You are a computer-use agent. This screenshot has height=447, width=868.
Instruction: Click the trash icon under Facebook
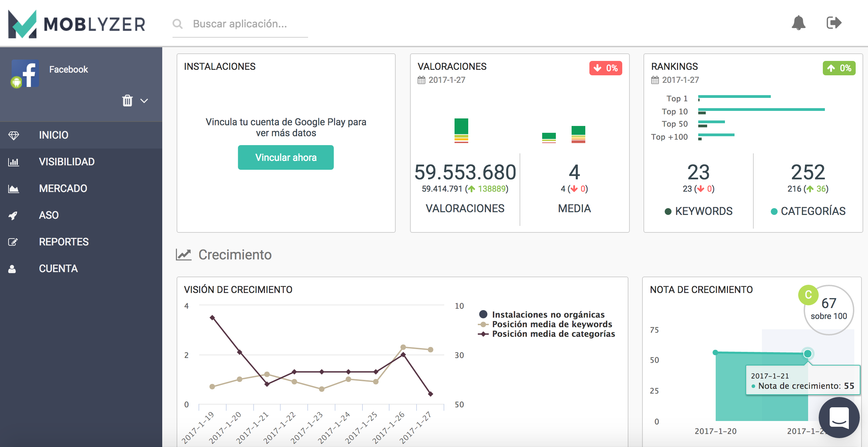click(x=127, y=101)
